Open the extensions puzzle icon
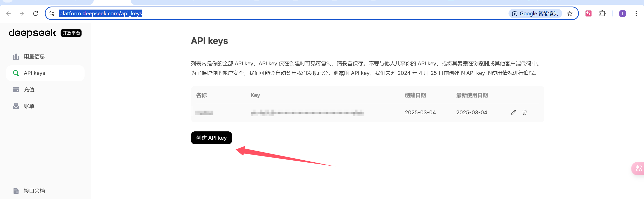 [602, 14]
